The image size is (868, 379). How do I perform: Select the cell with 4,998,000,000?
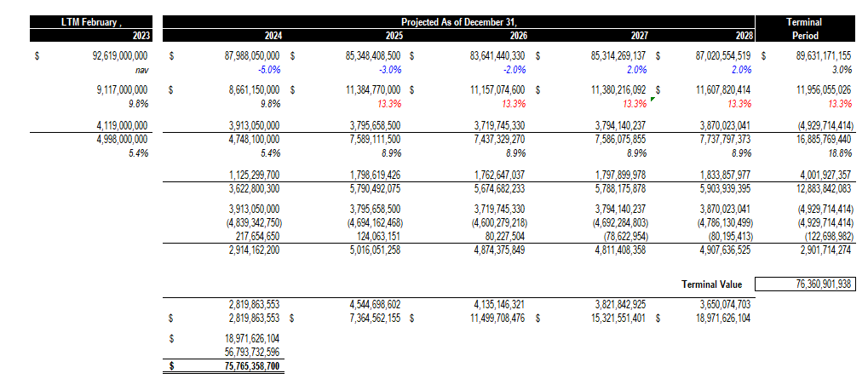[x=122, y=139]
